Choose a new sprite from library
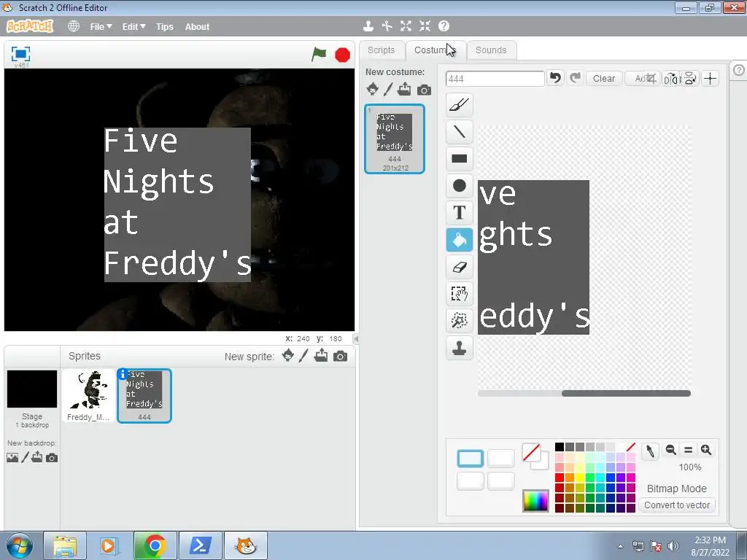 click(287, 355)
